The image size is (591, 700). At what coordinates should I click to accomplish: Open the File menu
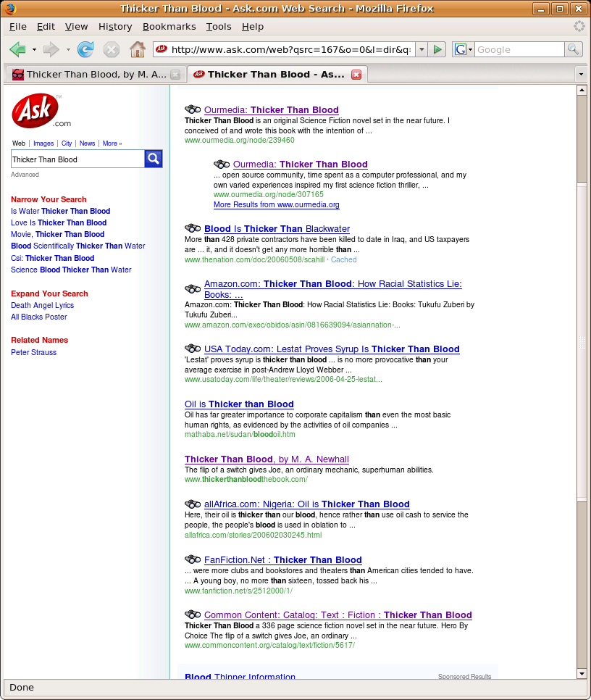tap(18, 27)
